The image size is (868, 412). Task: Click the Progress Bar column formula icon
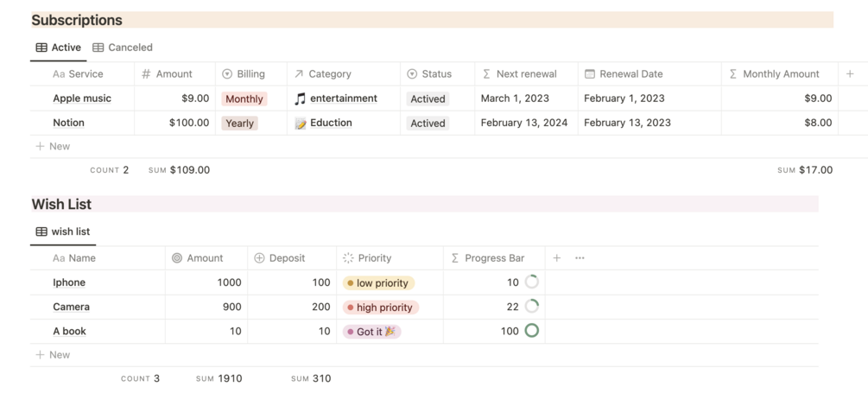pyautogui.click(x=454, y=258)
